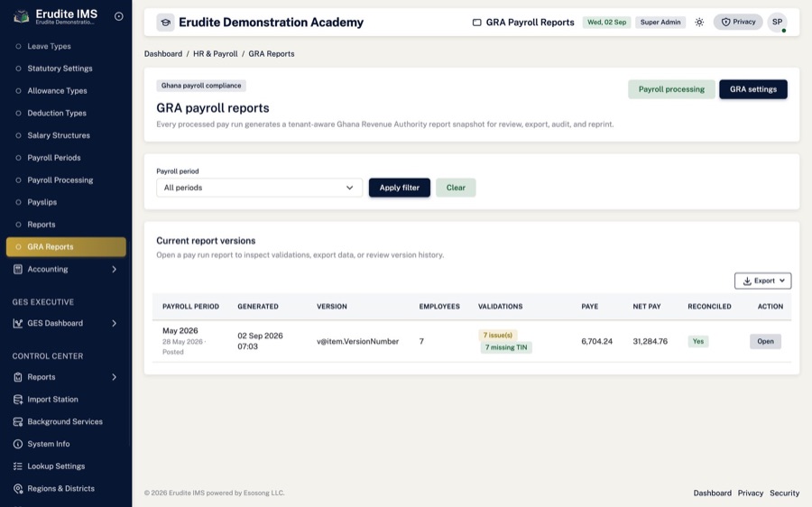Click the Yes reconciled badge

698,341
